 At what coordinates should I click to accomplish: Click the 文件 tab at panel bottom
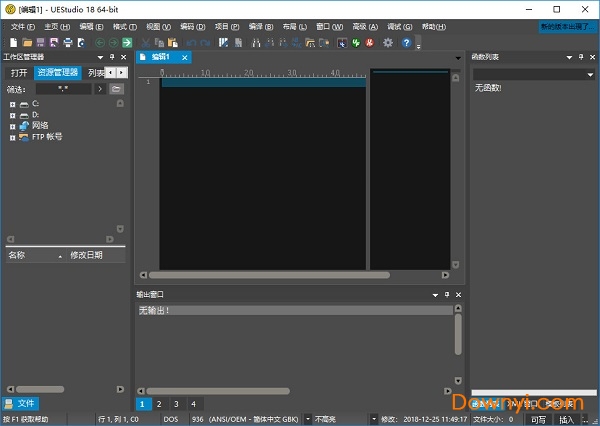20,403
